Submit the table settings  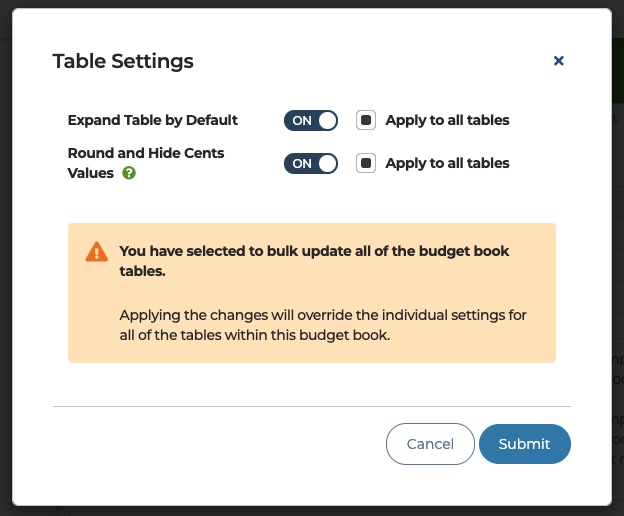525,444
